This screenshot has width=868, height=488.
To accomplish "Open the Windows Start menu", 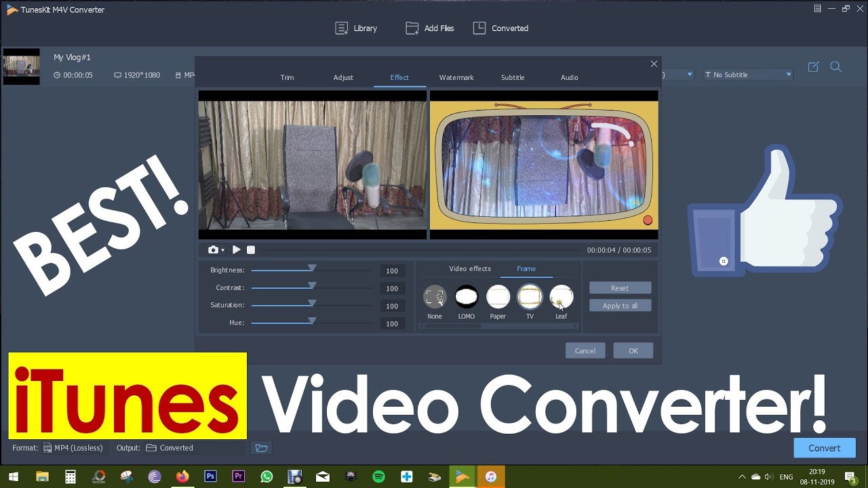I will click(12, 477).
